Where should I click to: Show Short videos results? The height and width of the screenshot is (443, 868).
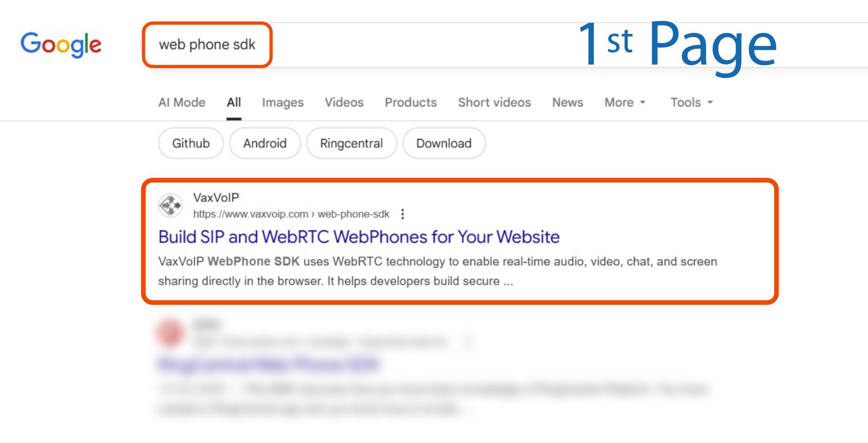click(x=494, y=103)
